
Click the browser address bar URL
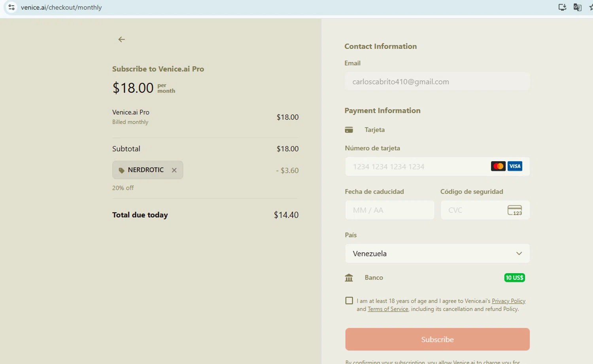(61, 7)
